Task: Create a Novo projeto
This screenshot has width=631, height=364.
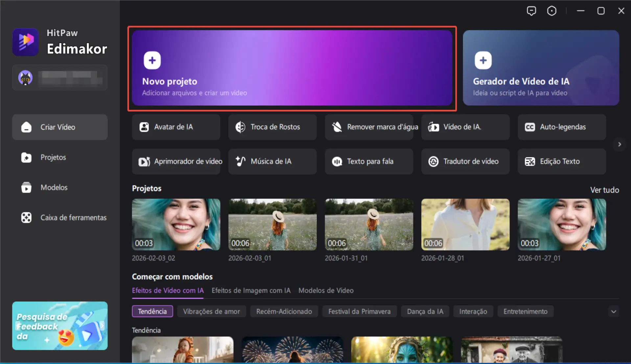Action: click(x=292, y=68)
